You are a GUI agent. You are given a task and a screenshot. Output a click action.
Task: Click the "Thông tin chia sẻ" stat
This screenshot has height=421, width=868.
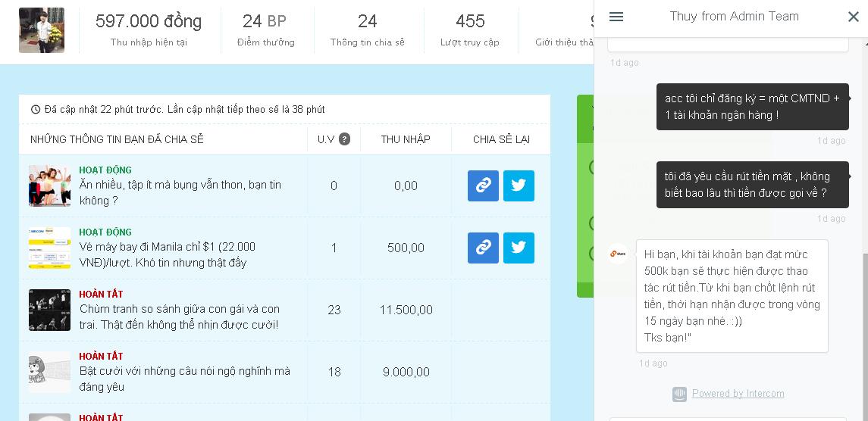coord(367,30)
